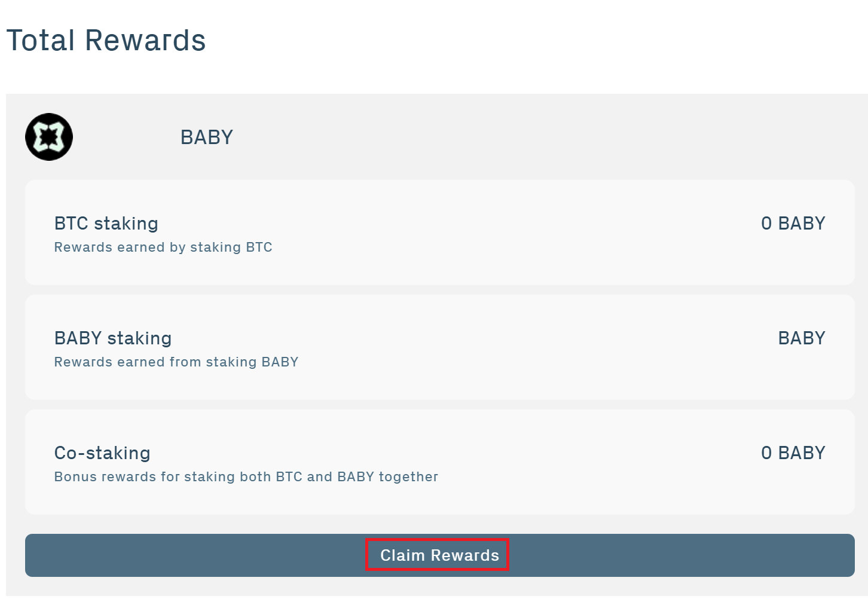Click the BTC staking title text
The width and height of the screenshot is (868, 599).
click(106, 223)
